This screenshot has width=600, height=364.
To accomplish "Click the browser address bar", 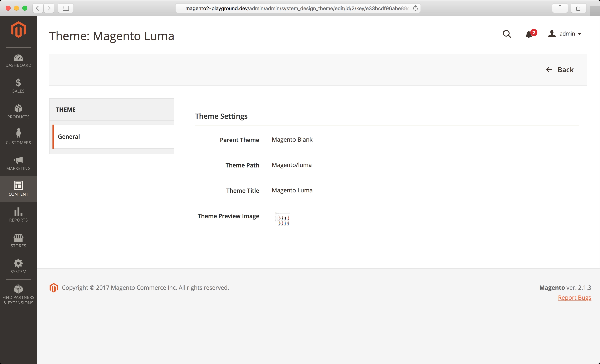I will [298, 8].
